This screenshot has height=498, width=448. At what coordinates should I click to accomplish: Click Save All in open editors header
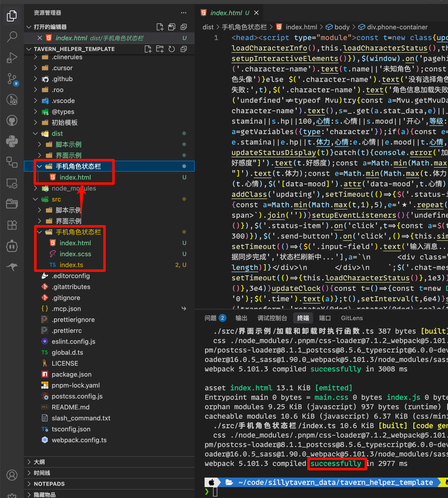click(172, 27)
